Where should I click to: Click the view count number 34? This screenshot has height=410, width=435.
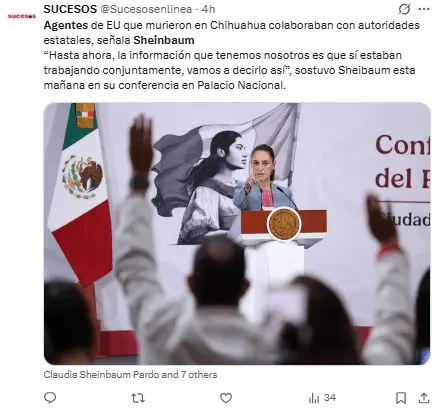(x=330, y=398)
